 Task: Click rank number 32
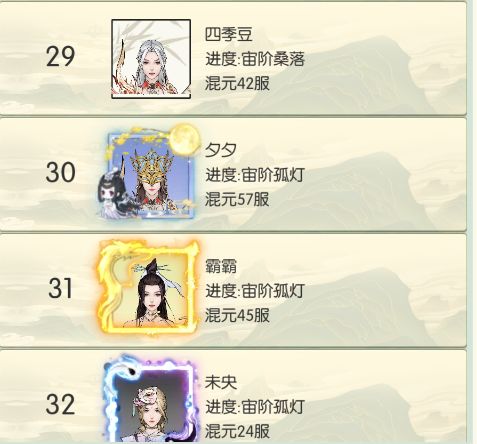60,405
